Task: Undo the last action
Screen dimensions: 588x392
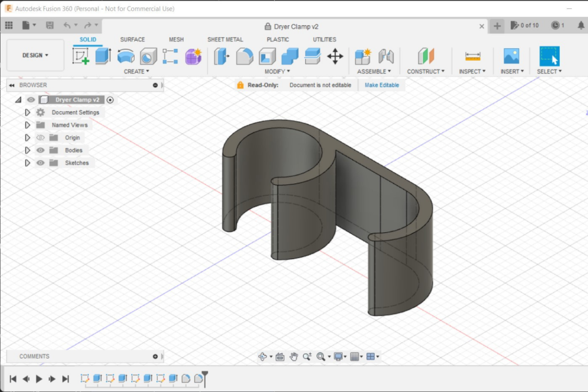Action: coord(67,25)
